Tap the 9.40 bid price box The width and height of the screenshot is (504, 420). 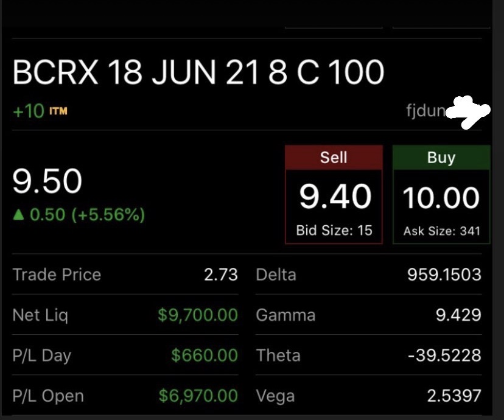334,206
